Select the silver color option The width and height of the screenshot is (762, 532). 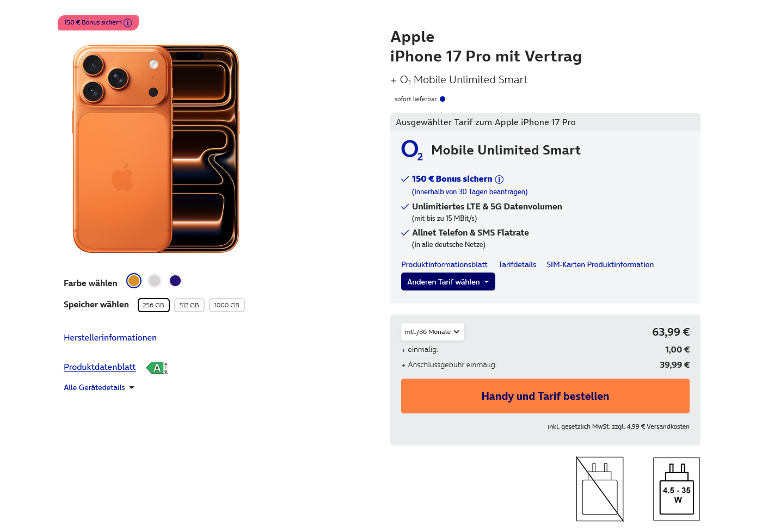(x=155, y=281)
